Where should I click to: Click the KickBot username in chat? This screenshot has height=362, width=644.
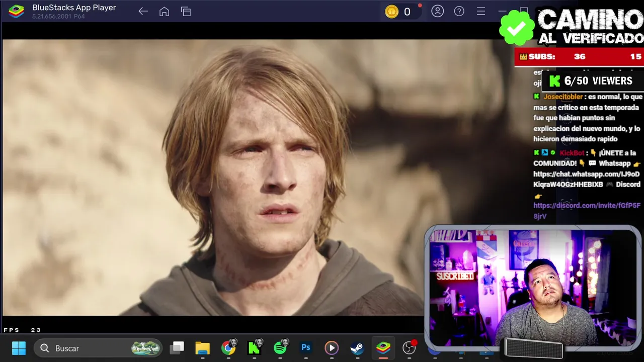pyautogui.click(x=572, y=153)
